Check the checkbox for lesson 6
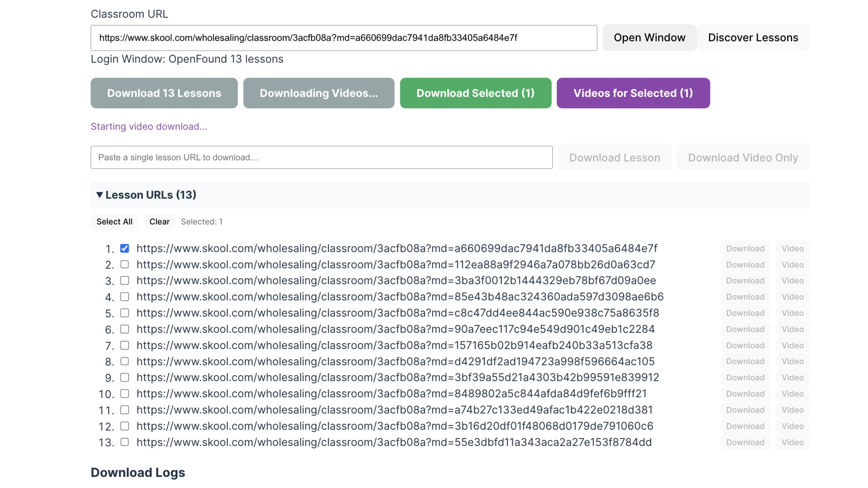Viewport: 868px width, 488px height. (x=124, y=329)
